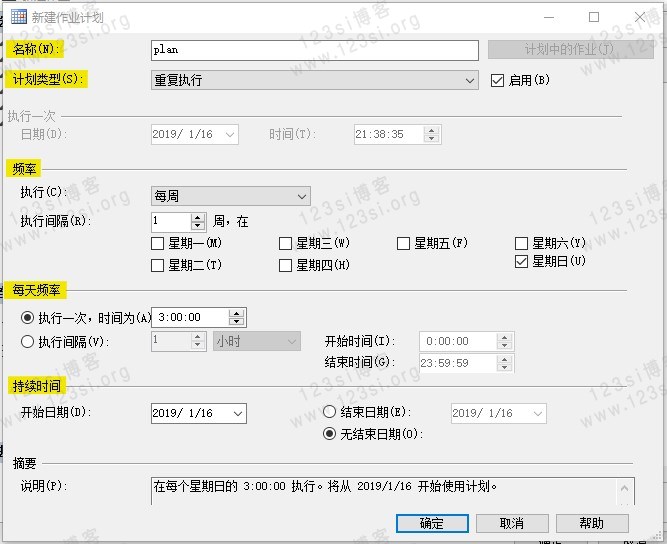
Task: Check 星期三(W) weekday box
Action: pyautogui.click(x=285, y=243)
